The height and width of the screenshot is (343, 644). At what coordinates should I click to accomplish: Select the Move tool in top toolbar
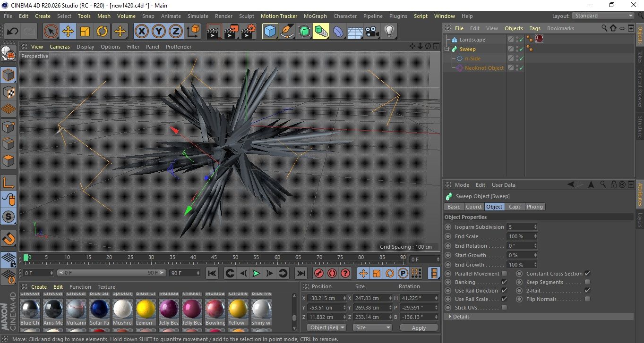(x=68, y=32)
